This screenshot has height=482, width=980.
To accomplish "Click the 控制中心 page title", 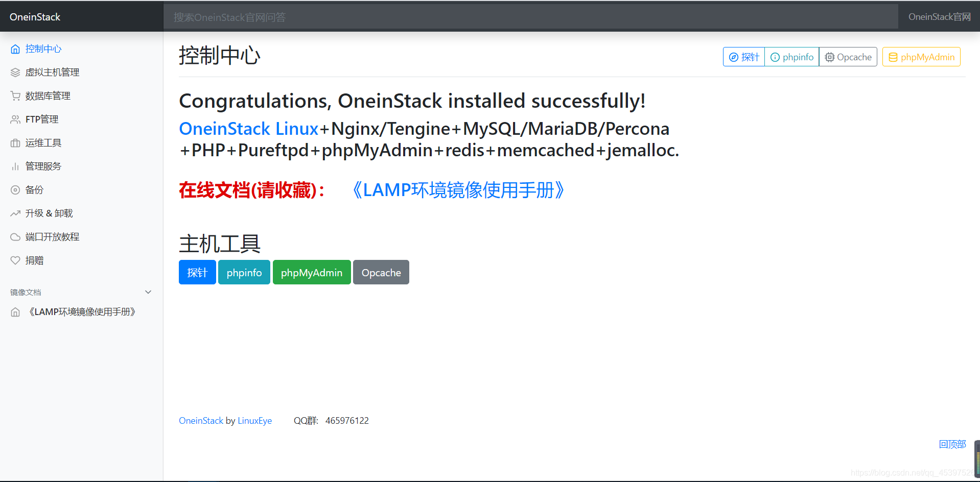I will click(220, 55).
